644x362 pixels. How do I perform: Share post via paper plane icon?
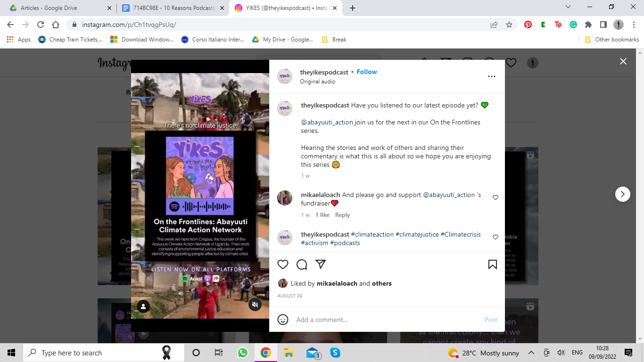321,264
